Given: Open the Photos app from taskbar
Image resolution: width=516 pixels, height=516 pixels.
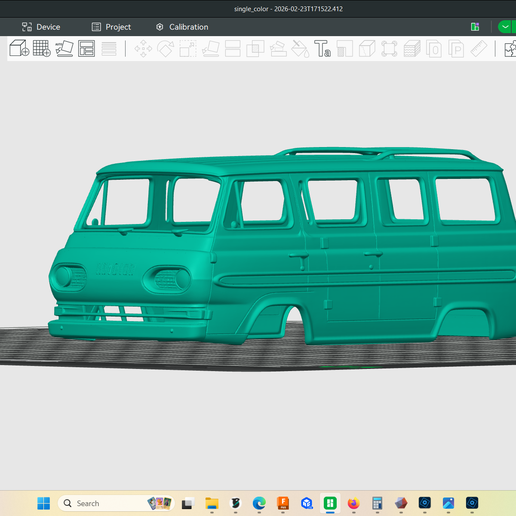Looking at the screenshot, I should pos(448,503).
